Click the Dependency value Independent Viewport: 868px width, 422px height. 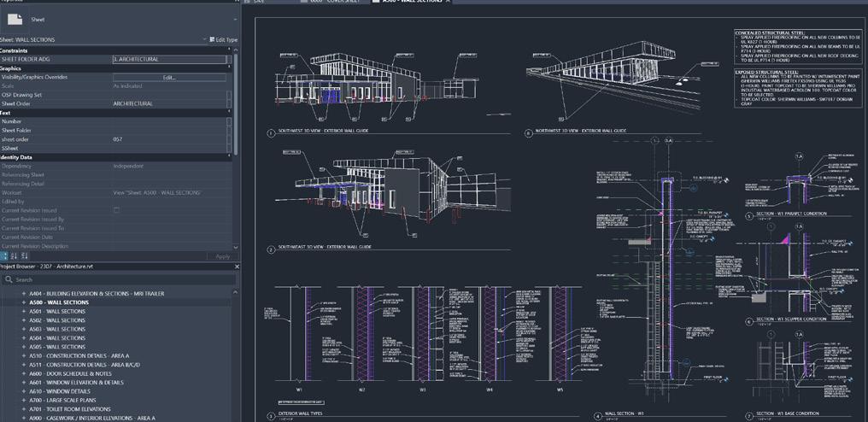(128, 166)
